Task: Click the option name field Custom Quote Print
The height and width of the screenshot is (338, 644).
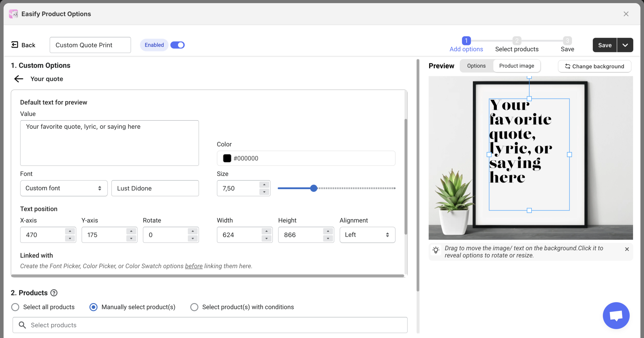Action: pos(90,45)
